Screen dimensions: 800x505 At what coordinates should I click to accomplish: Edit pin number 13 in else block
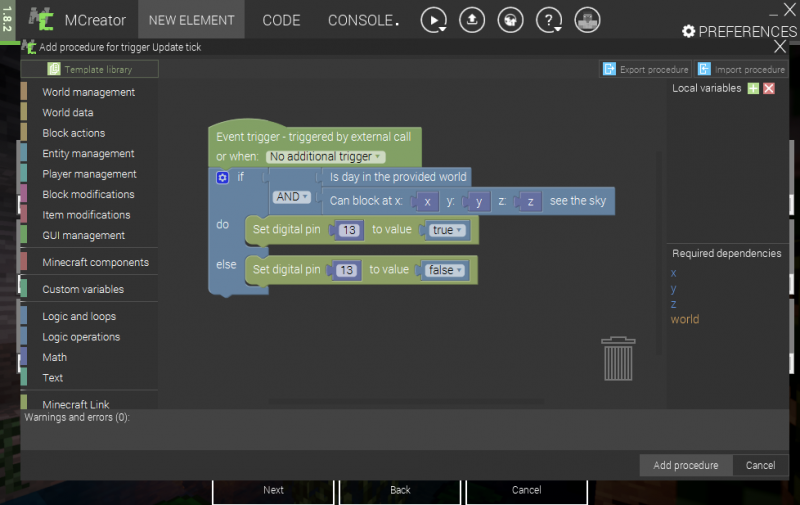pos(347,270)
